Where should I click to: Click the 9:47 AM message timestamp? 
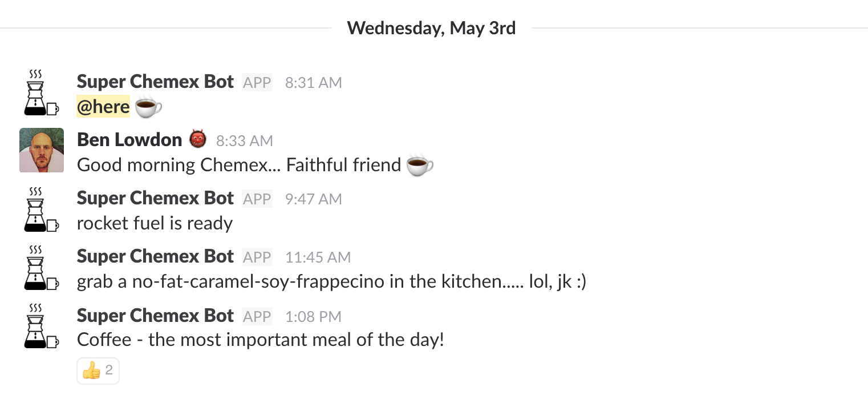[313, 199]
